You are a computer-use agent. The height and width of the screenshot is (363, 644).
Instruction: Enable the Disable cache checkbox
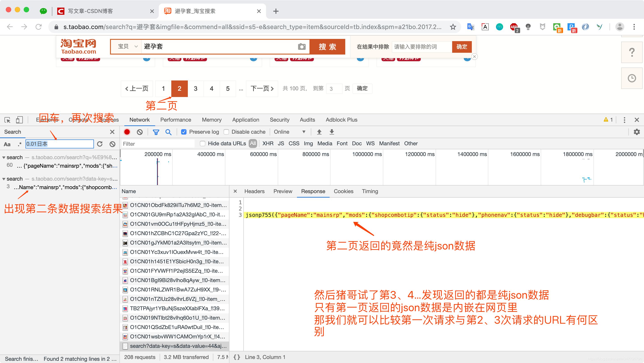226,132
